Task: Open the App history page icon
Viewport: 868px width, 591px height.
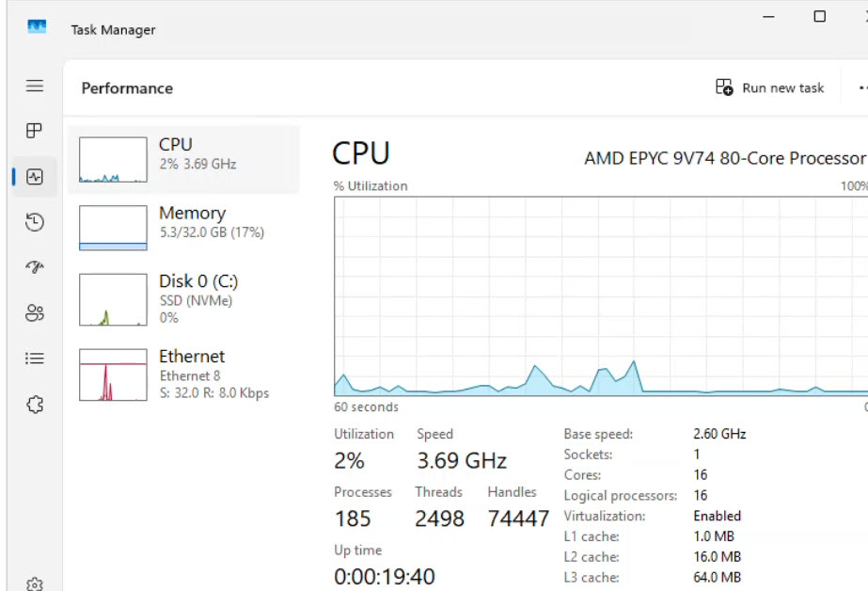Action: (x=35, y=222)
